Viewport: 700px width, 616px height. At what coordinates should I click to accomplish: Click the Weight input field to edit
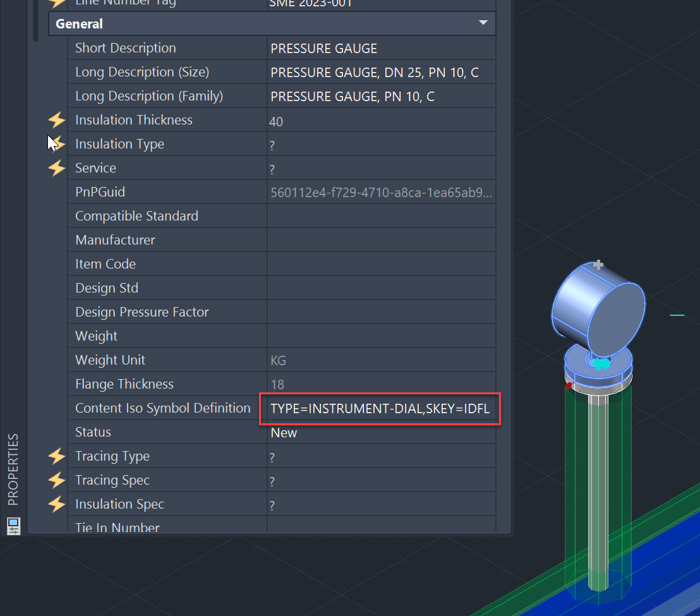(379, 335)
